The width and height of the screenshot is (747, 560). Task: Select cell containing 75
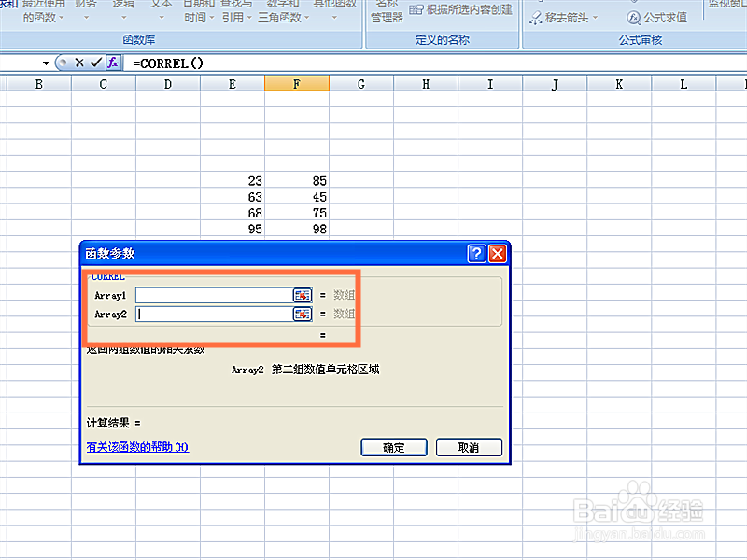click(x=297, y=213)
